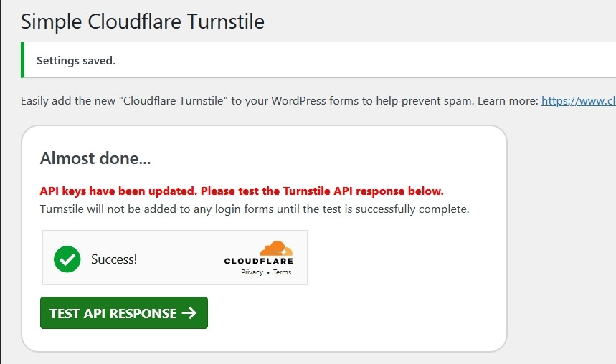Click the arrow icon on the test button

[x=189, y=313]
